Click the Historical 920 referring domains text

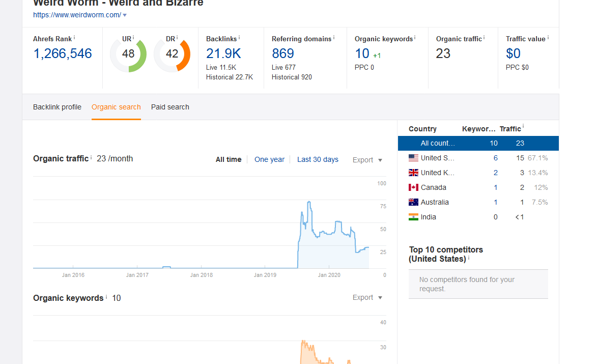[x=292, y=77]
